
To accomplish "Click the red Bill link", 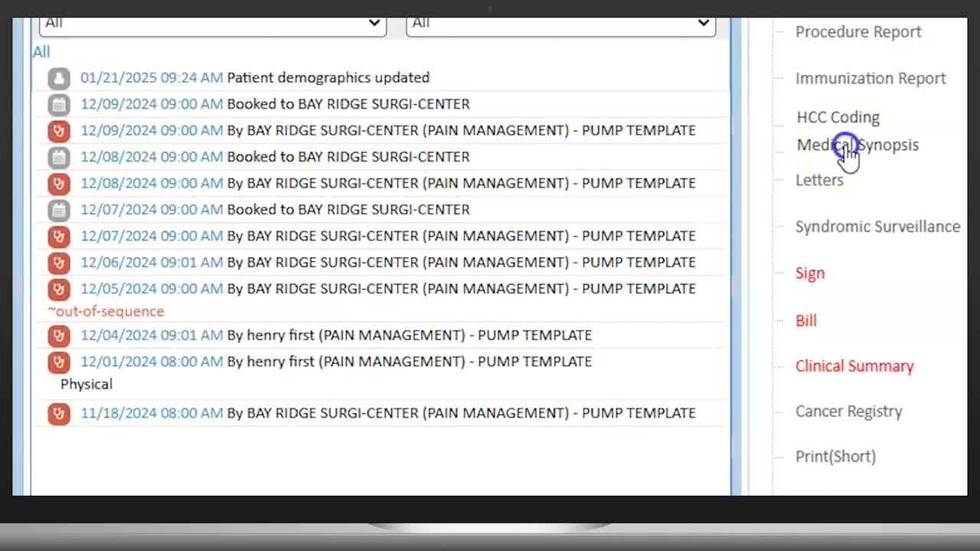I will 805,321.
